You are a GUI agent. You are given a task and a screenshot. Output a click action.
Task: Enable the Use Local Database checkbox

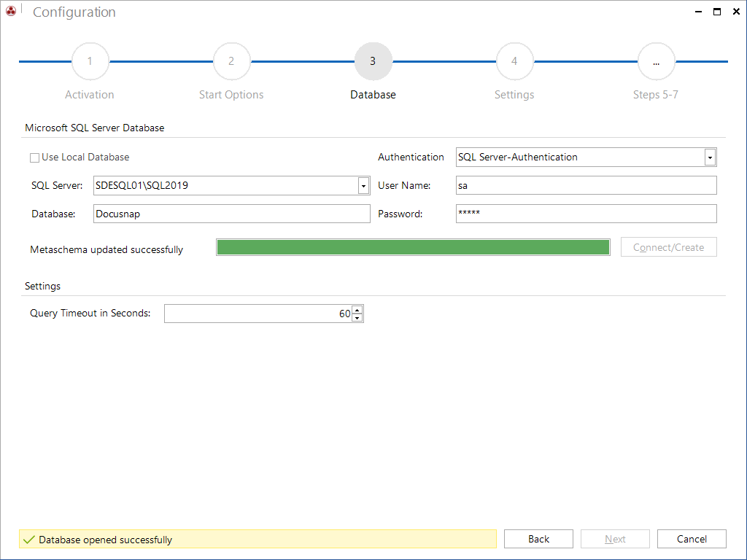pyautogui.click(x=34, y=157)
